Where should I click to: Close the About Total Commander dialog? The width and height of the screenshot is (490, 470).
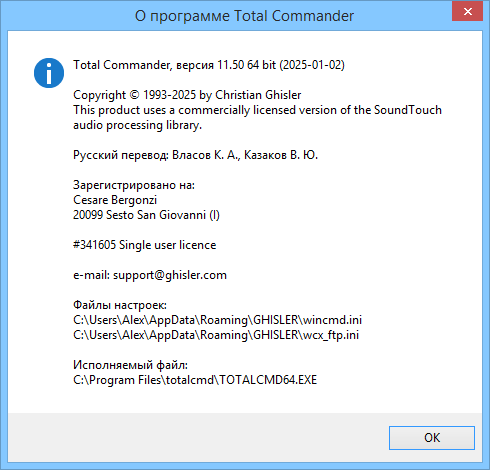pyautogui.click(x=467, y=12)
